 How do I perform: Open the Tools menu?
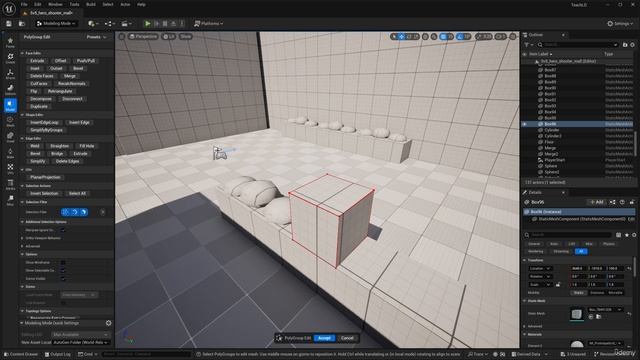pyautogui.click(x=74, y=4)
